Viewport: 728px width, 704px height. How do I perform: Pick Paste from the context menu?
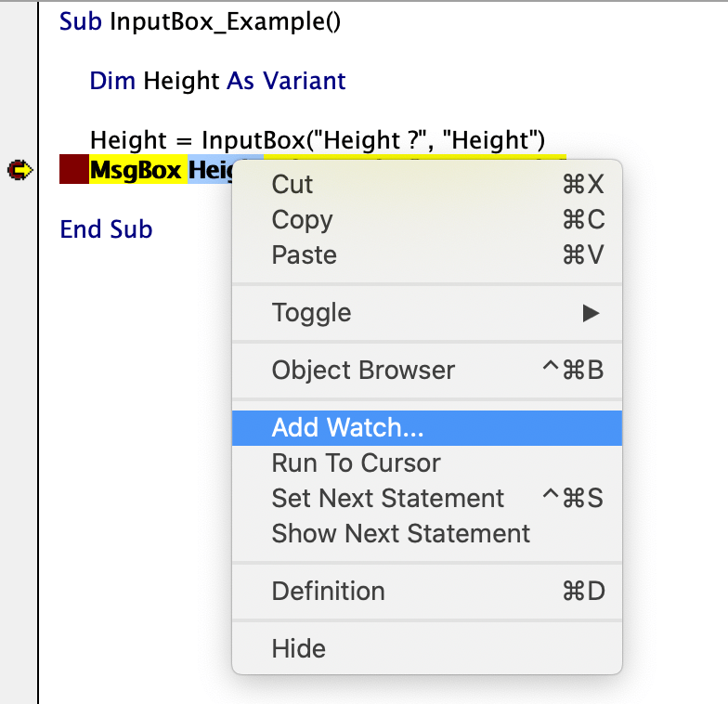click(304, 255)
